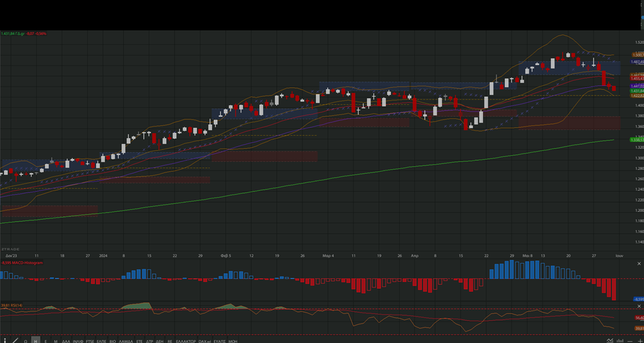644x343 pixels.
Task: Close the MACD Histogram panel
Action: (x=639, y=264)
